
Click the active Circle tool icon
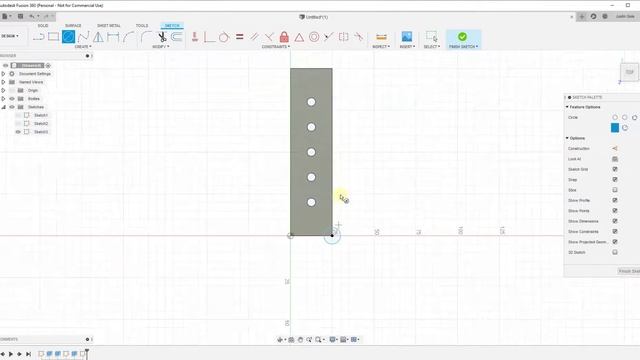point(69,37)
